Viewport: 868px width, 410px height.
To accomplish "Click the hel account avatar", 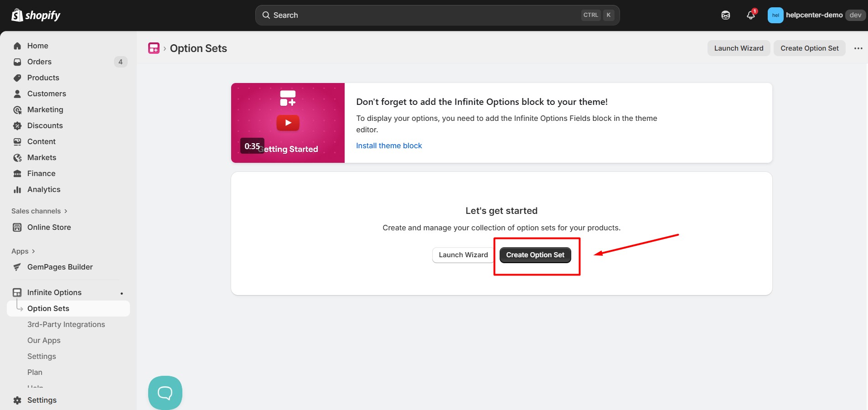I will (x=775, y=15).
